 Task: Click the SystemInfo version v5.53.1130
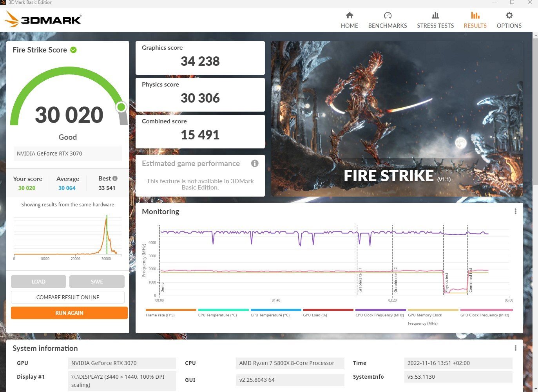pyautogui.click(x=458, y=377)
